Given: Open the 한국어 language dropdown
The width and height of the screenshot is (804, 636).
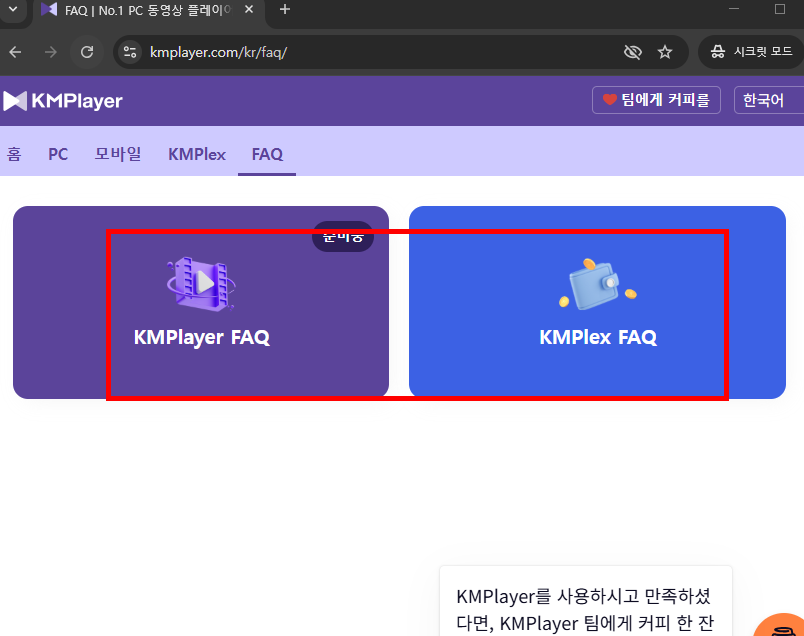Looking at the screenshot, I should 769,100.
